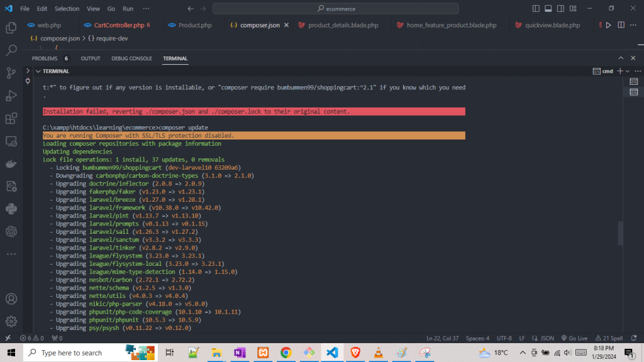Image resolution: width=644 pixels, height=362 pixels.
Task: Switch to home_feature_product.blade.php tab
Action: 452,25
